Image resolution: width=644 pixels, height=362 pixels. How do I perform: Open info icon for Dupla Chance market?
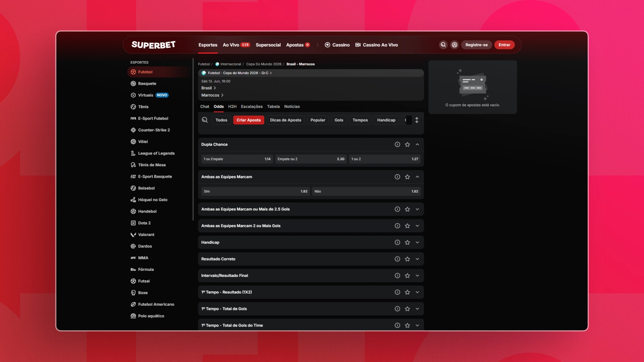tap(397, 144)
